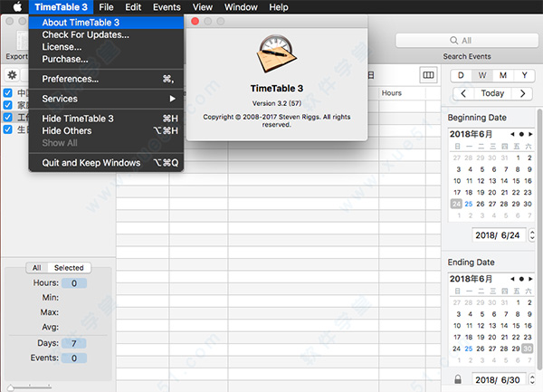Select day 15 in Ending Date calendar
This screenshot has height=392, width=543.
point(516,326)
